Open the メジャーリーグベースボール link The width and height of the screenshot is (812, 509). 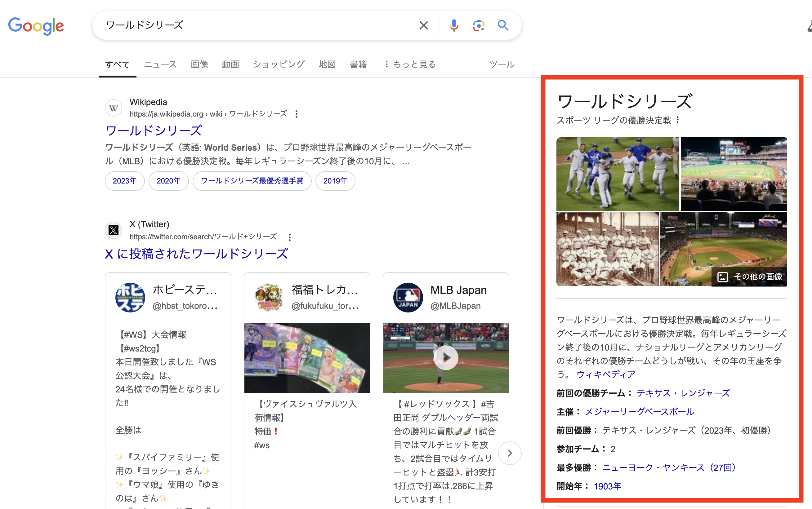(640, 412)
